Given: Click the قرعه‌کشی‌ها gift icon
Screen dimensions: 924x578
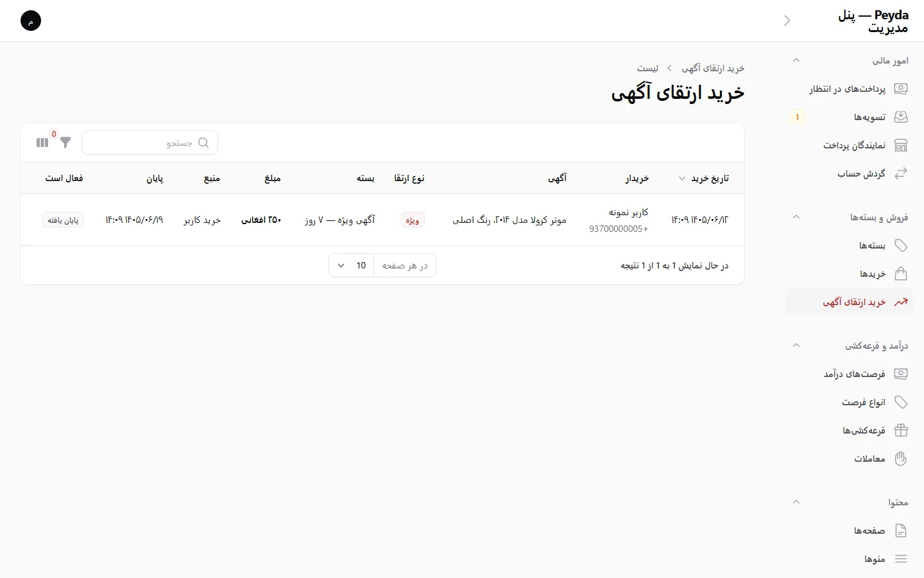Looking at the screenshot, I should point(901,430).
